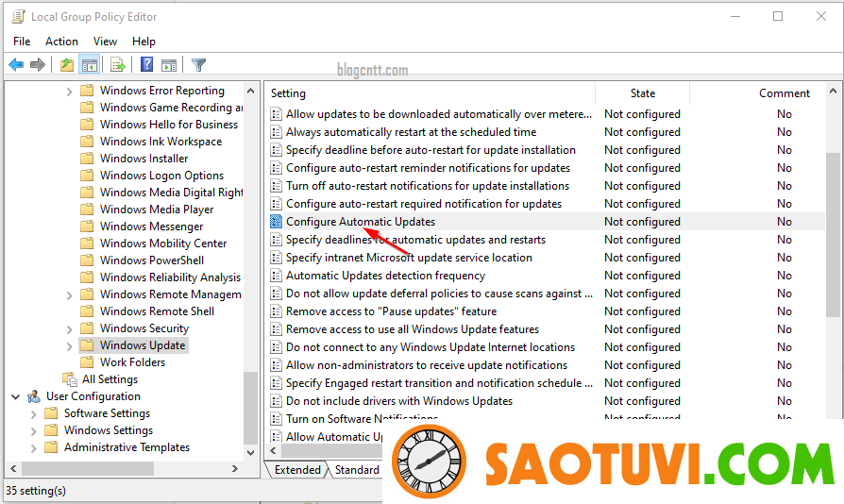Click the Filter funnel toolbar icon
The height and width of the screenshot is (504, 844).
[198, 65]
